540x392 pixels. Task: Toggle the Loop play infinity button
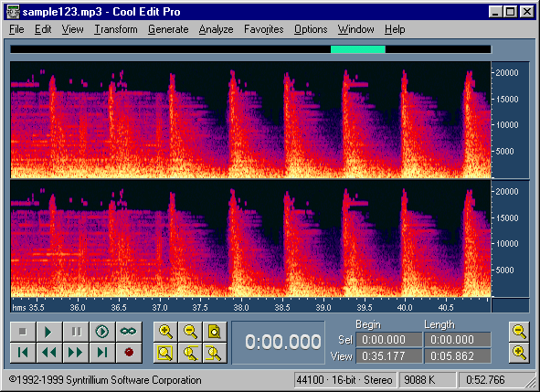[129, 332]
